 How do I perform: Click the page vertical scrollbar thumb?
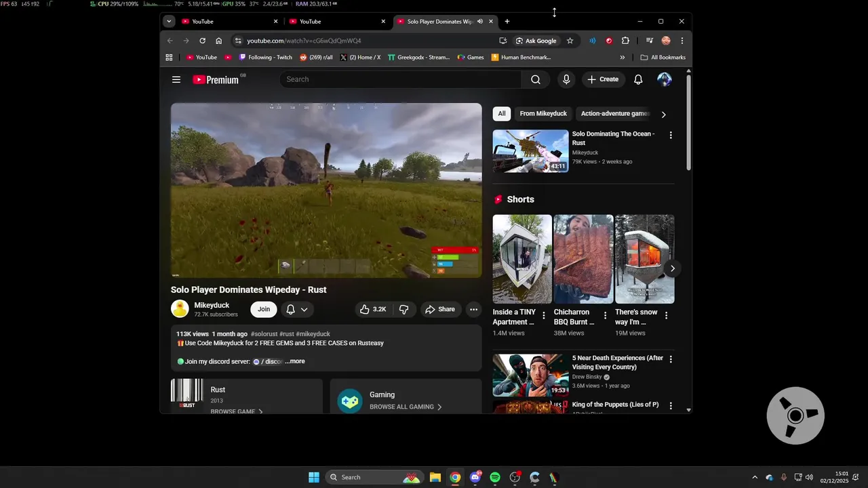click(689, 122)
